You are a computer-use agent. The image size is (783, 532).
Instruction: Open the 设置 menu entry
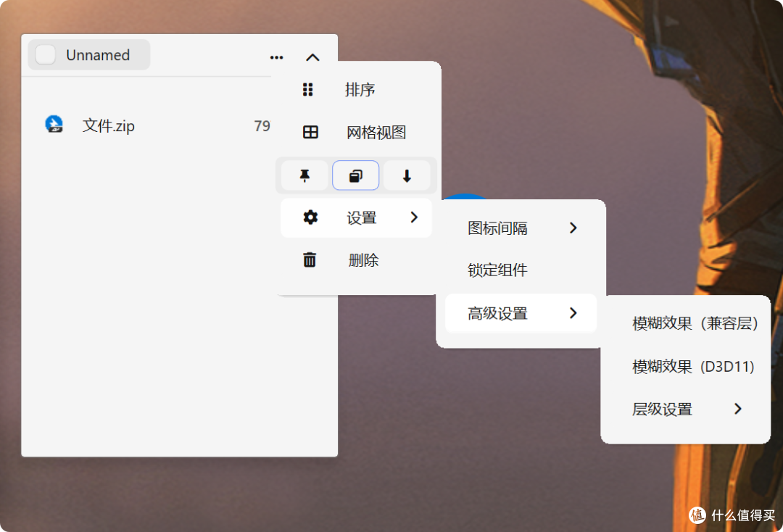tap(356, 217)
